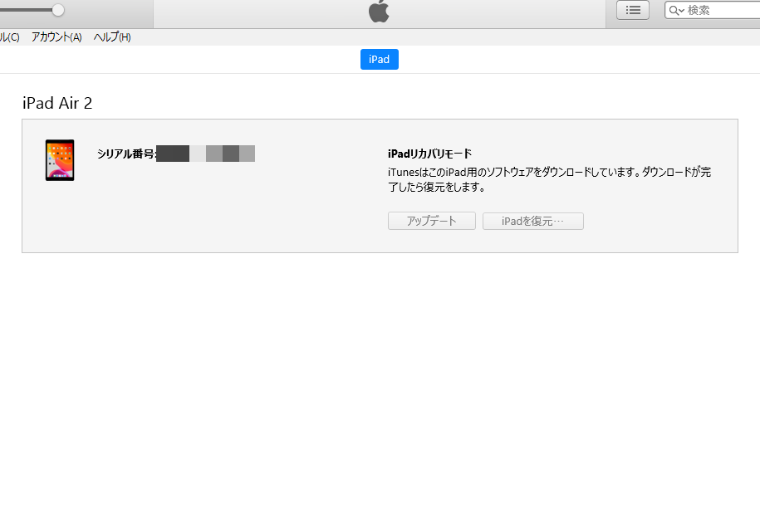This screenshot has height=532, width=760.
Task: Open the ヘルプ(H) menu
Action: [x=112, y=37]
